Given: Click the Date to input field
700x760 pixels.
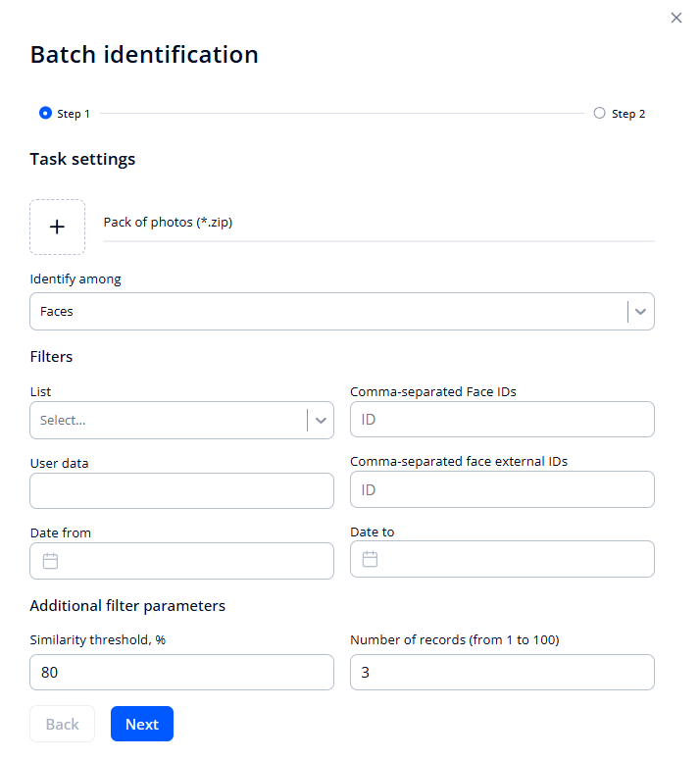Looking at the screenshot, I should coord(515,559).
